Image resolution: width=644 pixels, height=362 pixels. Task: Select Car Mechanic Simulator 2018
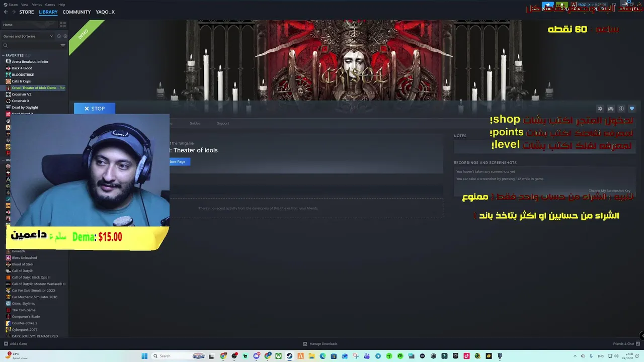point(34,297)
